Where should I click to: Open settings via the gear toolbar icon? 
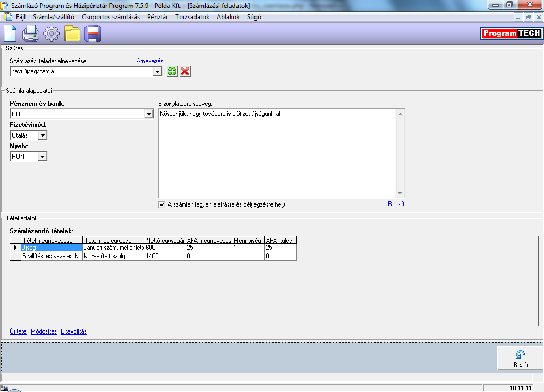[52, 34]
